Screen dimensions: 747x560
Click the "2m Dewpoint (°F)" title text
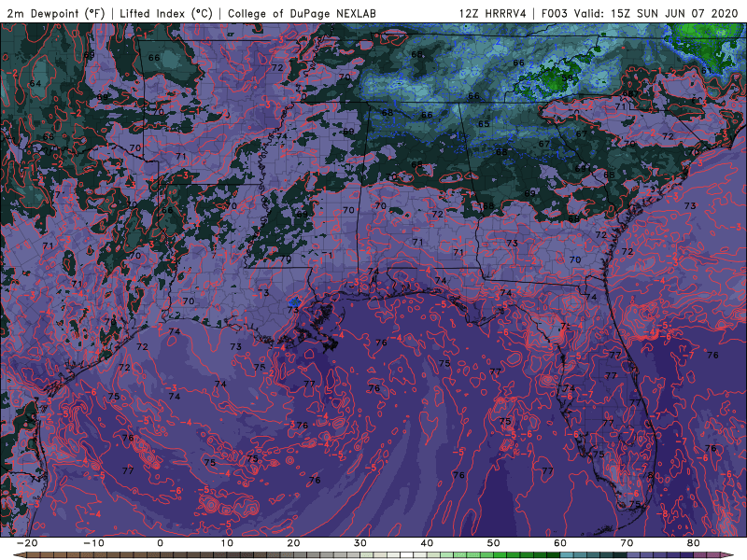[x=56, y=13]
